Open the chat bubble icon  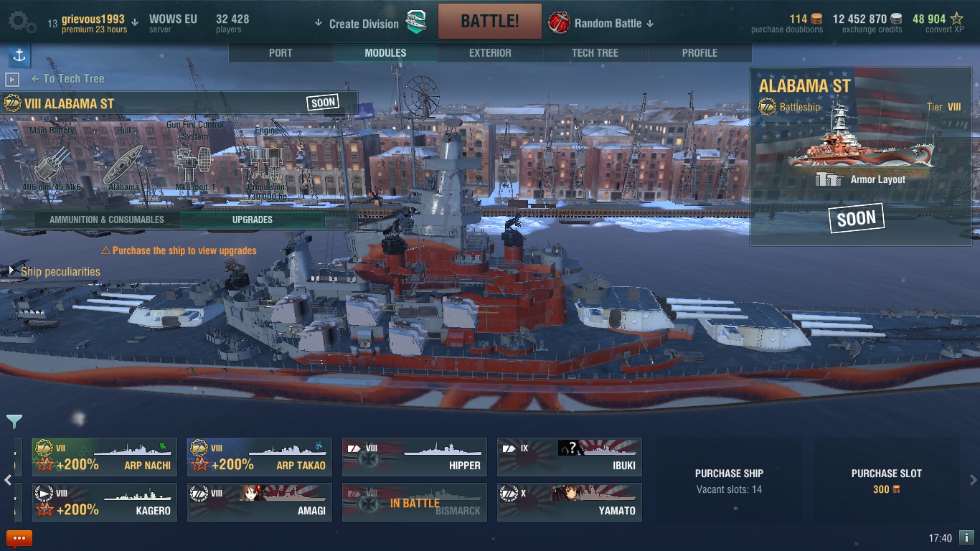[19, 538]
